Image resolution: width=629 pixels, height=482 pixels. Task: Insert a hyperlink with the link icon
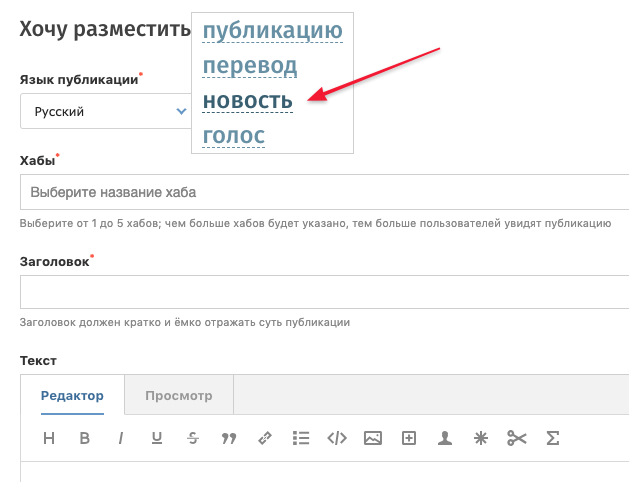coord(265,438)
